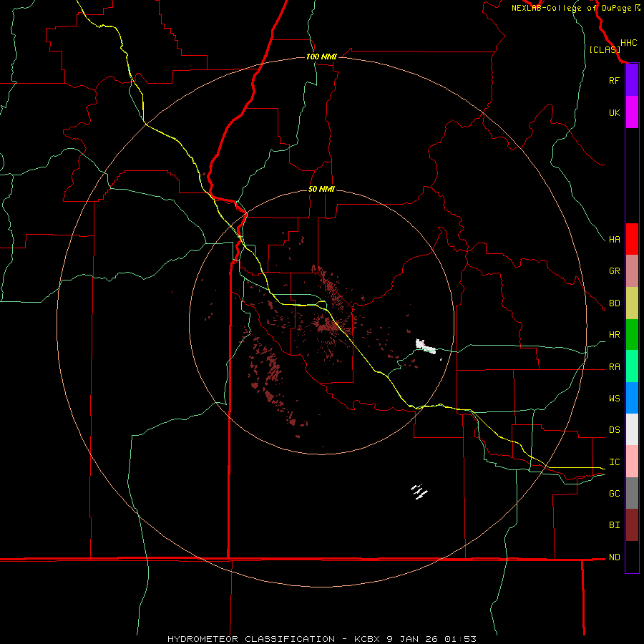Select the yellow BD legend swatch
644x644 pixels.
coord(632,303)
